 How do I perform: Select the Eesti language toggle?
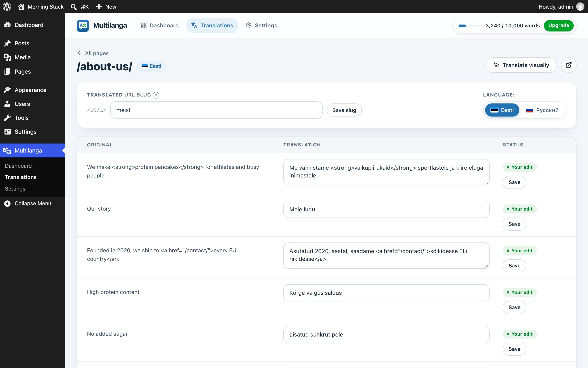click(x=502, y=110)
